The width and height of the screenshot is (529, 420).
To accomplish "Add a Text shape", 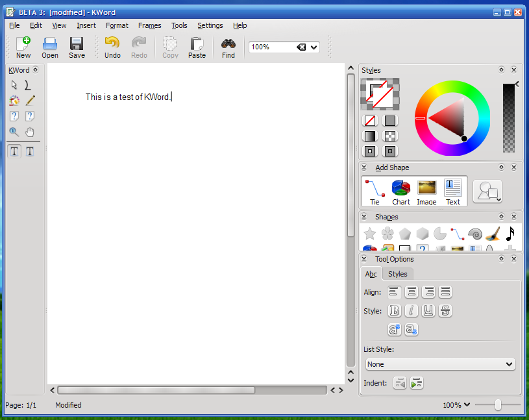I will coord(453,191).
